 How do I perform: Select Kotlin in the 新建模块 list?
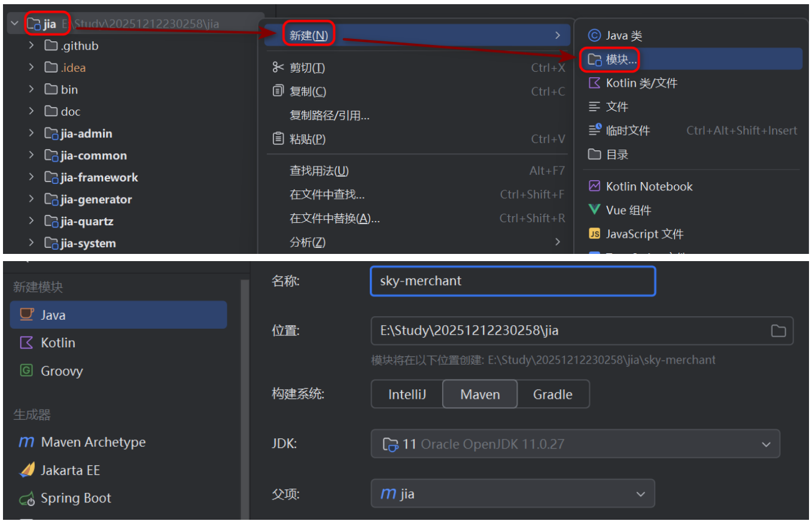[118, 343]
